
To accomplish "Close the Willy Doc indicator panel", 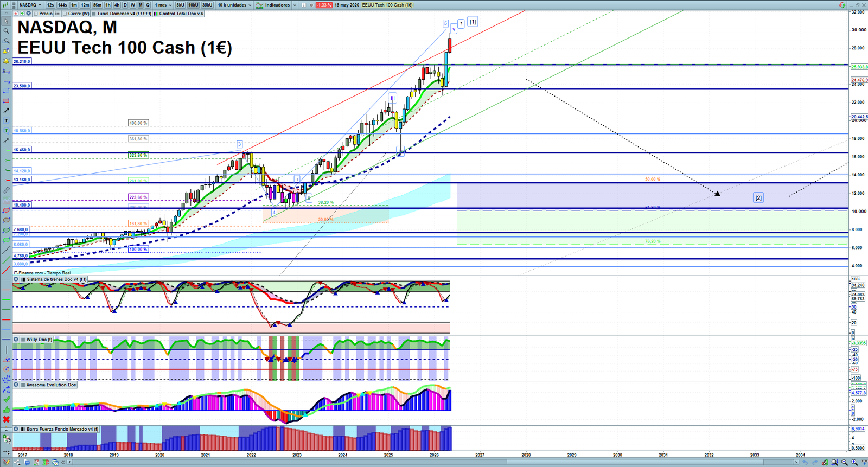I will tap(16, 340).
